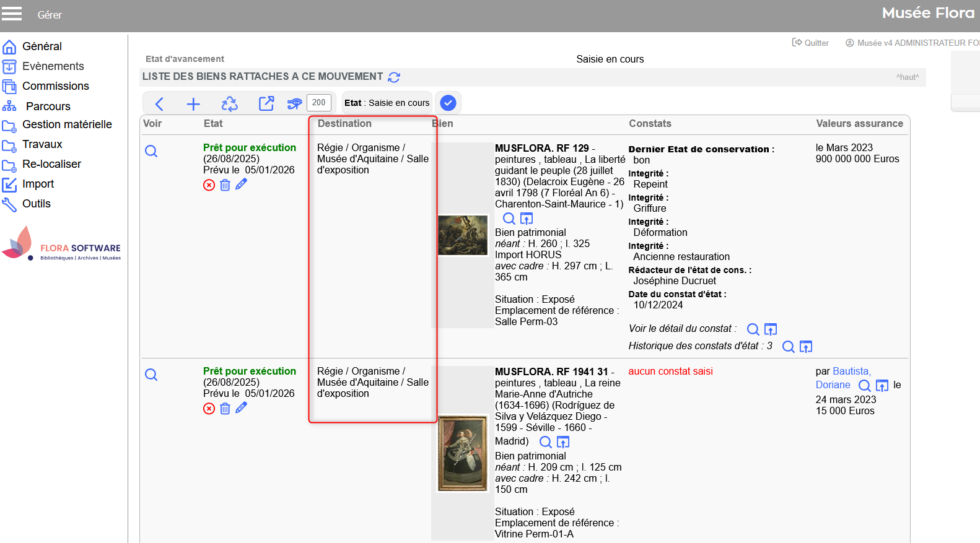Open first row's view magnifier icon
980x543 pixels.
(151, 151)
